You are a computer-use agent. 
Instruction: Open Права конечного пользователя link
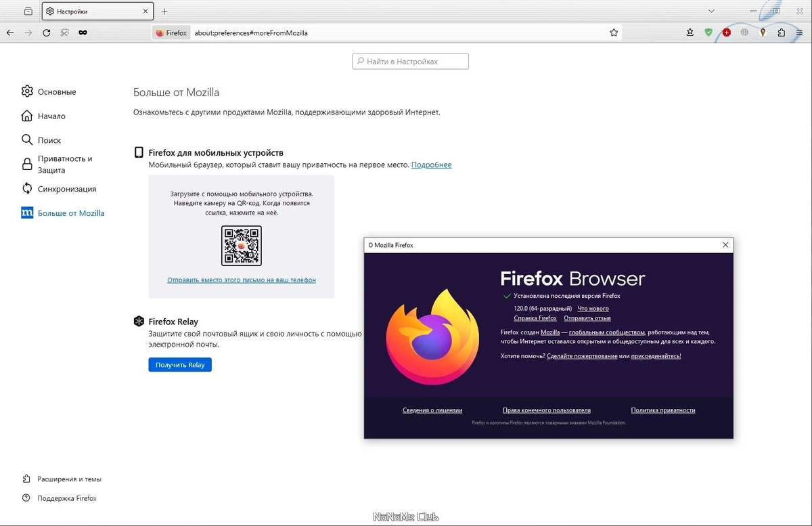(547, 410)
